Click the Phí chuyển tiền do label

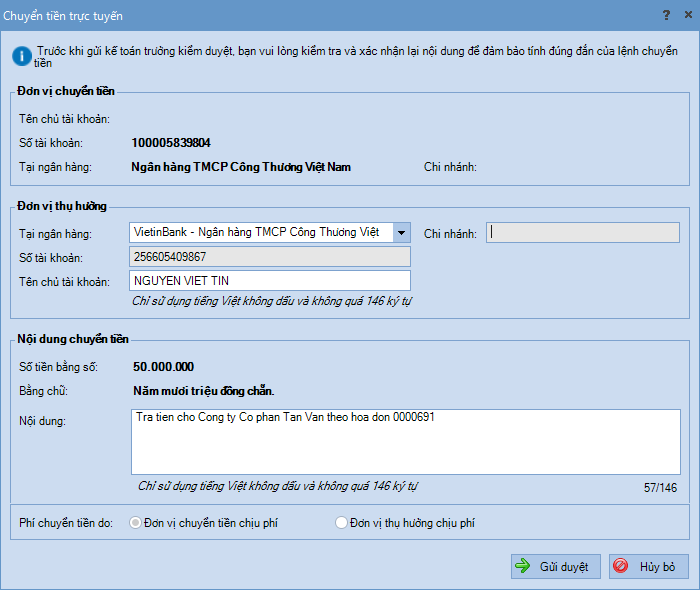click(66, 523)
